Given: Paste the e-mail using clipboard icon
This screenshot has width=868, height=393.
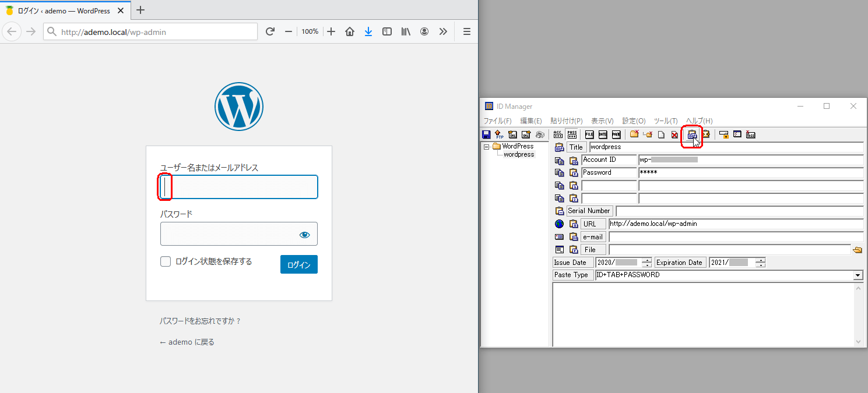Looking at the screenshot, I should click(574, 237).
